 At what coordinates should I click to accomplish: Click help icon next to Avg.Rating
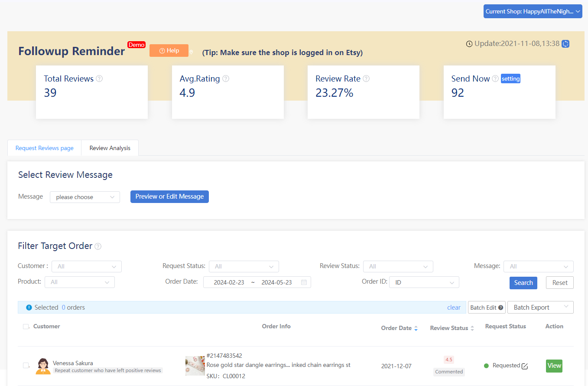225,79
